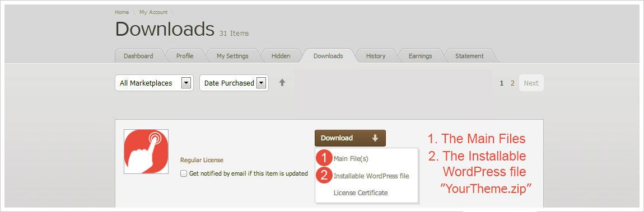This screenshot has width=644, height=212.
Task: Click current page number 1
Action: 502,83
